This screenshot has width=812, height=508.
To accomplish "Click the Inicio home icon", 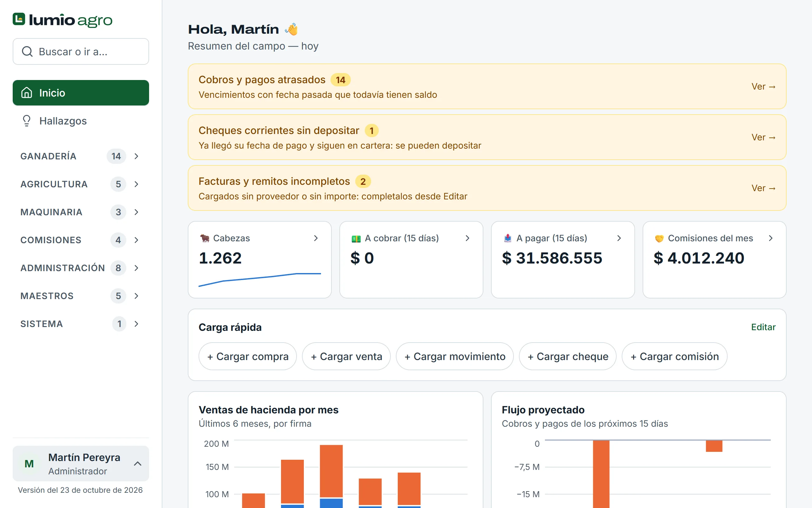I will click(27, 92).
